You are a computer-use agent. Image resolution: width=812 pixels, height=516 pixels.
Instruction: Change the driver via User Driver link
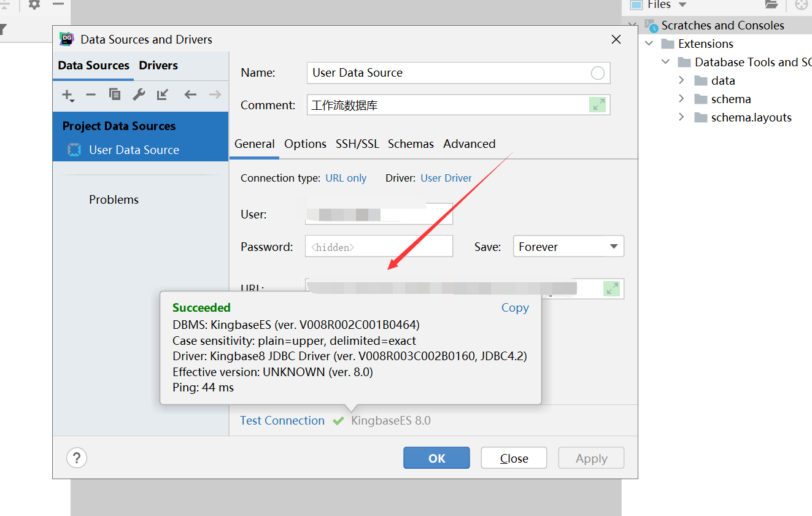(446, 178)
